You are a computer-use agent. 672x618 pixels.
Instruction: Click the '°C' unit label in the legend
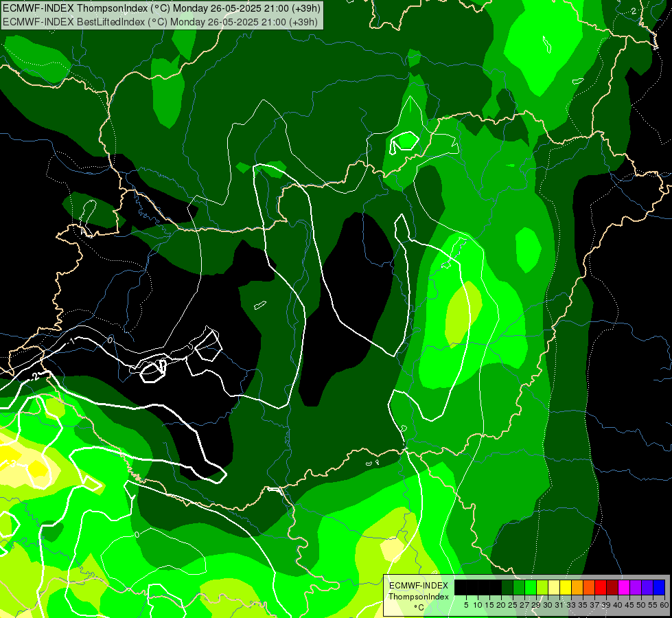(x=418, y=607)
